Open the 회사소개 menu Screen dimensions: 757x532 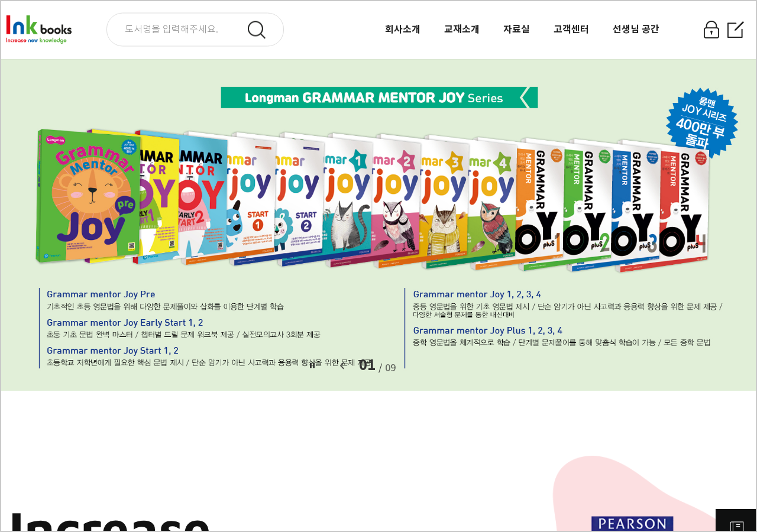point(402,29)
